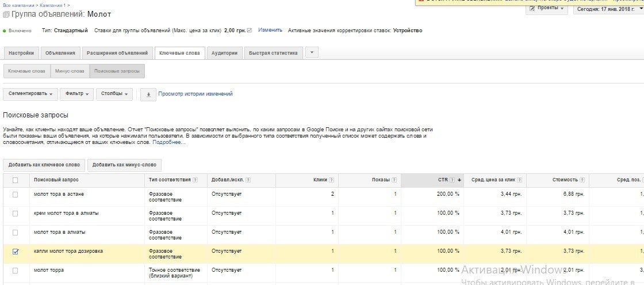The width and height of the screenshot is (644, 285).
Task: Click help icon next to Клики header
Action: pos(331,180)
